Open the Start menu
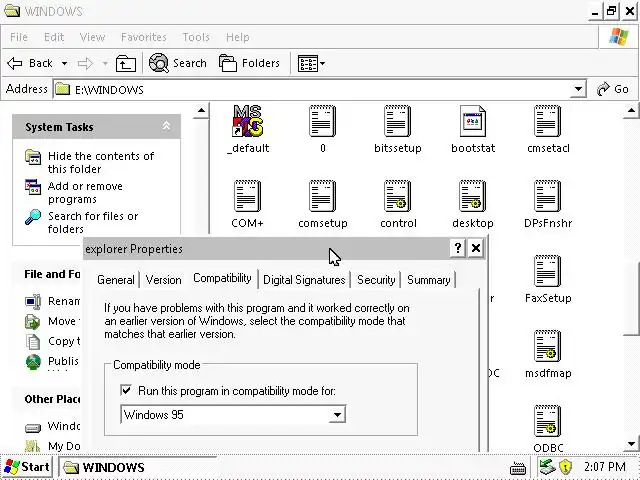The image size is (640, 480). point(27,467)
